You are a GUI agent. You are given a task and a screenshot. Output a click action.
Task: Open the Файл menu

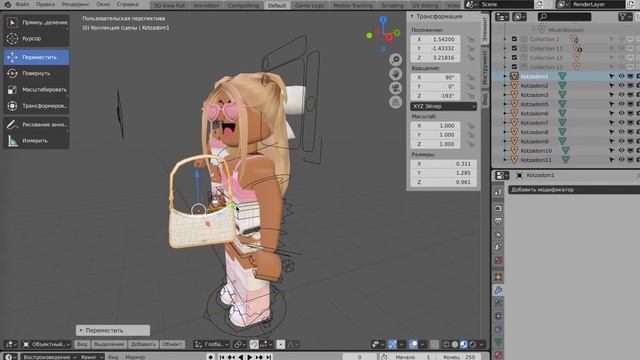[x=22, y=4]
